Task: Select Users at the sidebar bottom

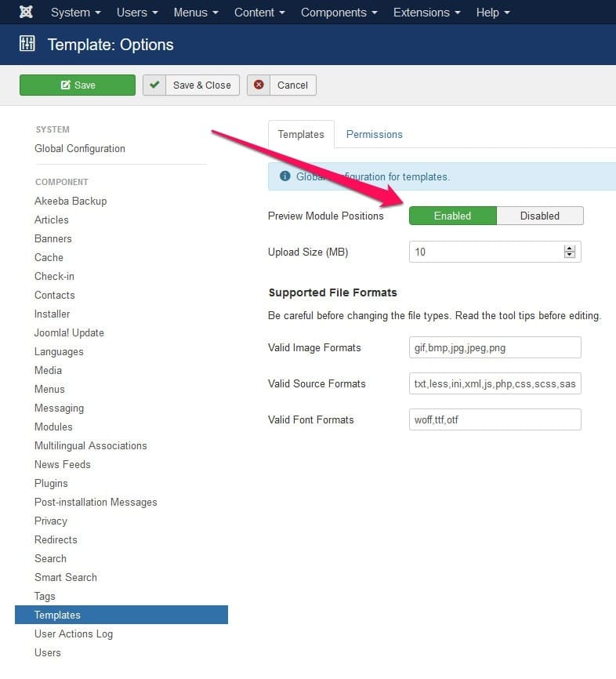Action: click(48, 652)
